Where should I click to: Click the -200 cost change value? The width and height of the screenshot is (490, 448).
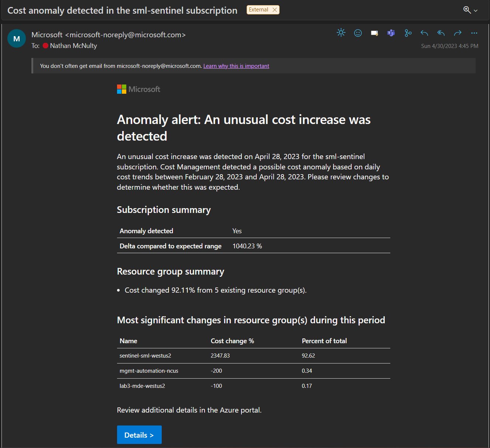coord(216,371)
